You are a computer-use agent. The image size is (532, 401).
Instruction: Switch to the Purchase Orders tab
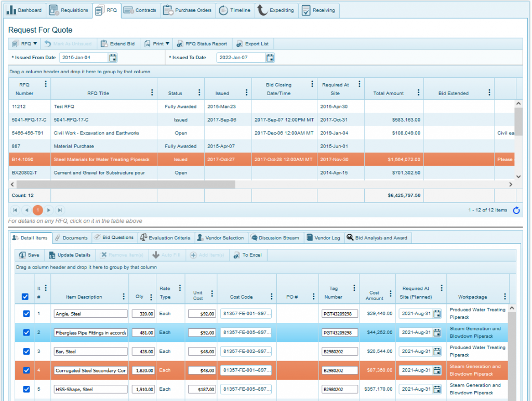coord(187,10)
